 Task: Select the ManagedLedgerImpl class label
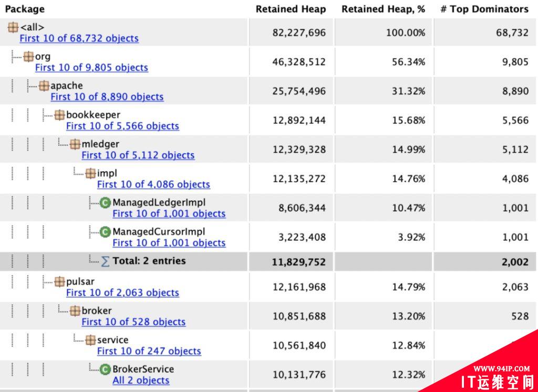click(x=159, y=203)
